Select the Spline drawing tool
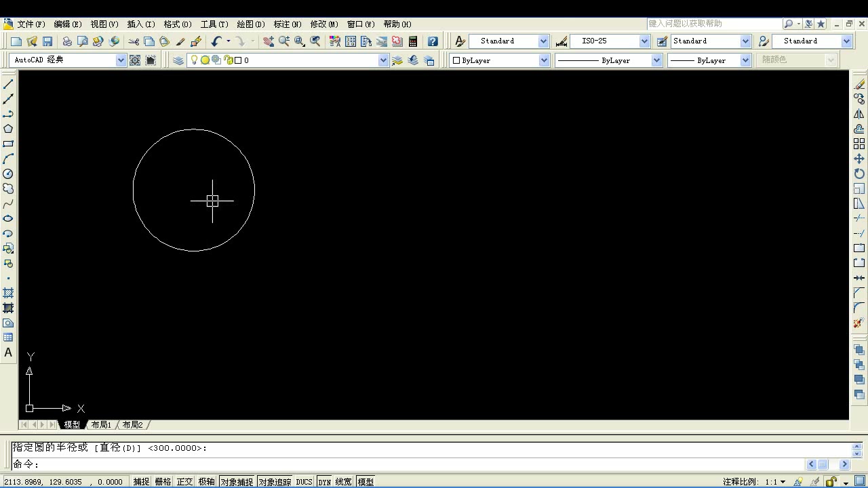This screenshot has height=488, width=868. (8, 203)
